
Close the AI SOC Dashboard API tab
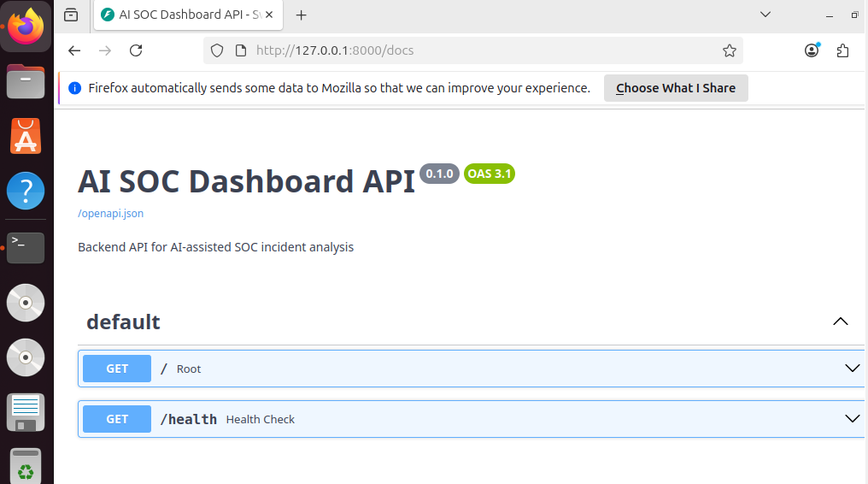[269, 15]
